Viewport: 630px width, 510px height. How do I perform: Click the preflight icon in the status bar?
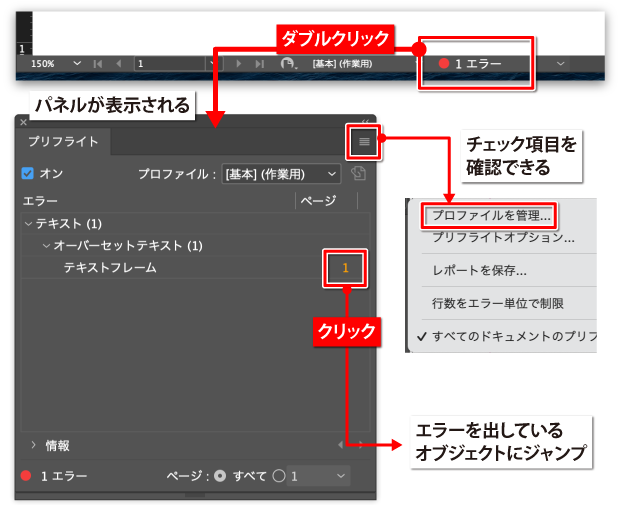point(288,63)
